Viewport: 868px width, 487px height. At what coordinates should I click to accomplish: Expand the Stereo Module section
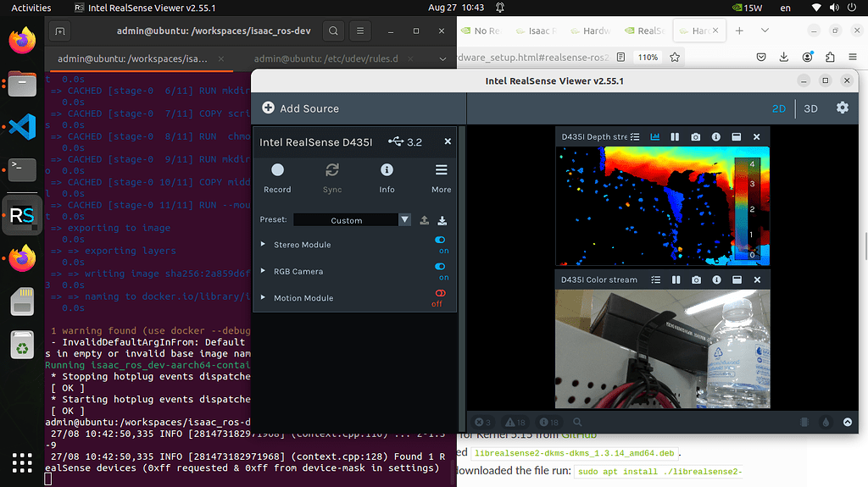(x=263, y=244)
